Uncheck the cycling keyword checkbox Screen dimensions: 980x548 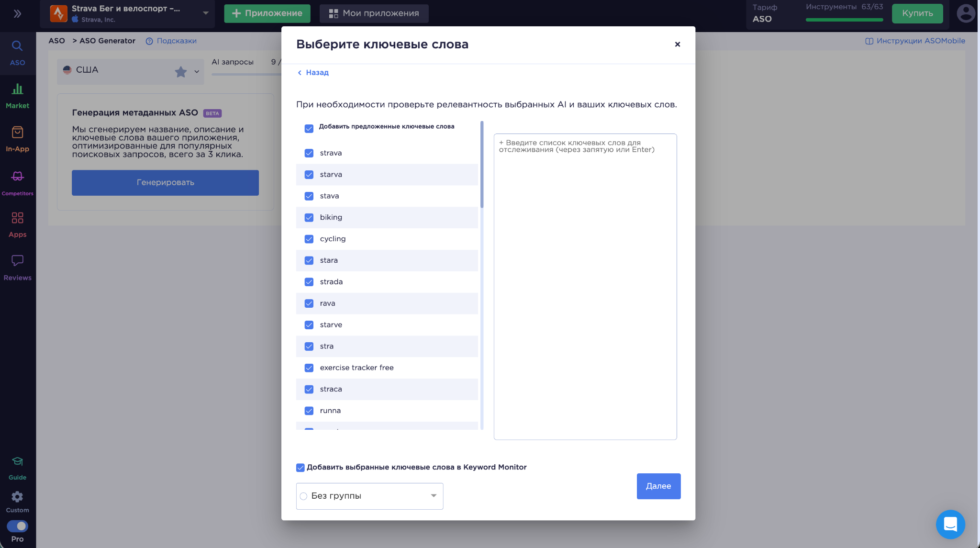coord(309,239)
